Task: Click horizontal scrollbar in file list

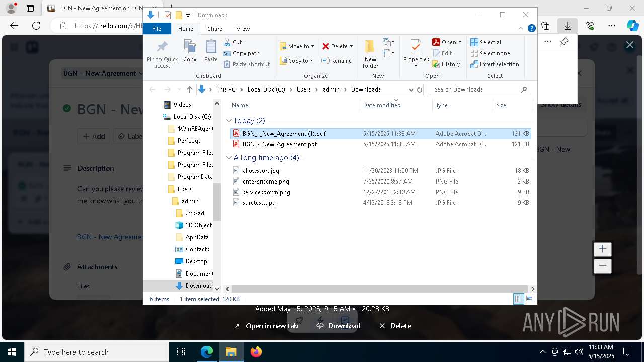Action: click(380, 289)
